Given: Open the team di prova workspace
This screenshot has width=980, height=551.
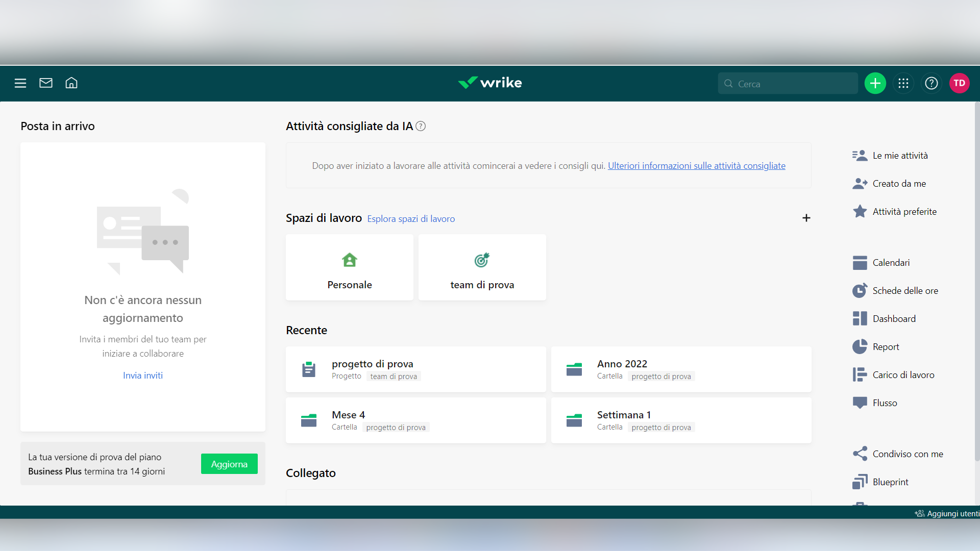Looking at the screenshot, I should coord(482,268).
